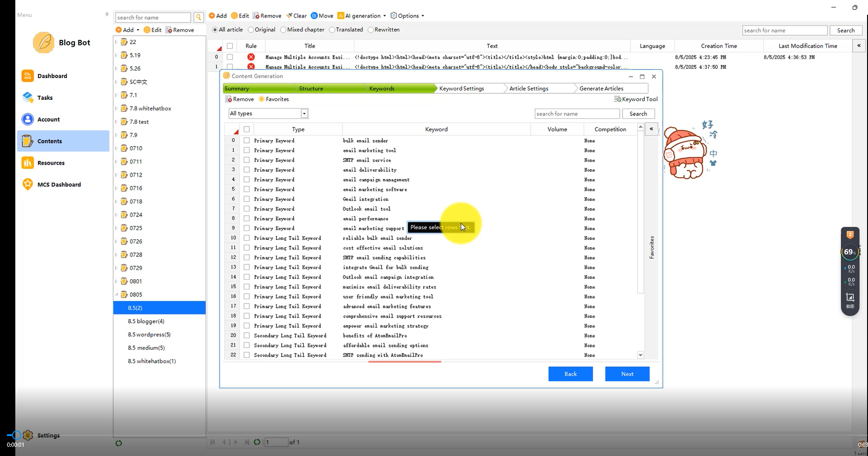Expand the AI generation dropdown menu
This screenshot has height=456, width=868.
click(384, 16)
